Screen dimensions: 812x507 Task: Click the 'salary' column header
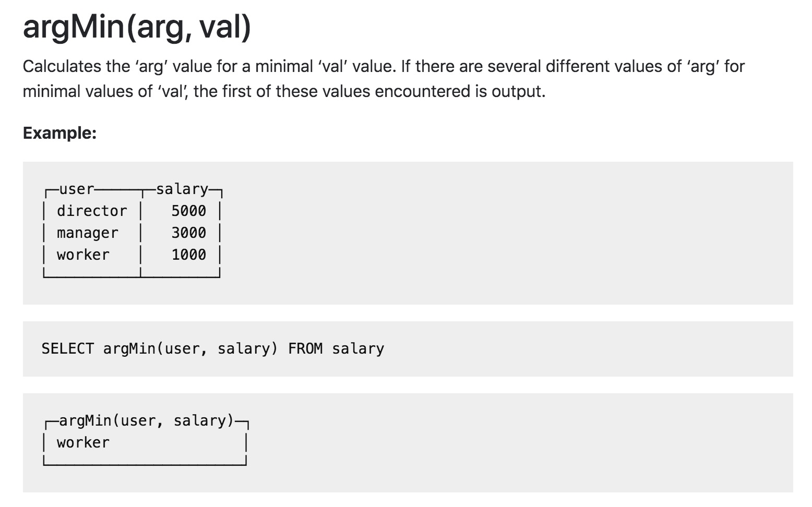coord(182,189)
